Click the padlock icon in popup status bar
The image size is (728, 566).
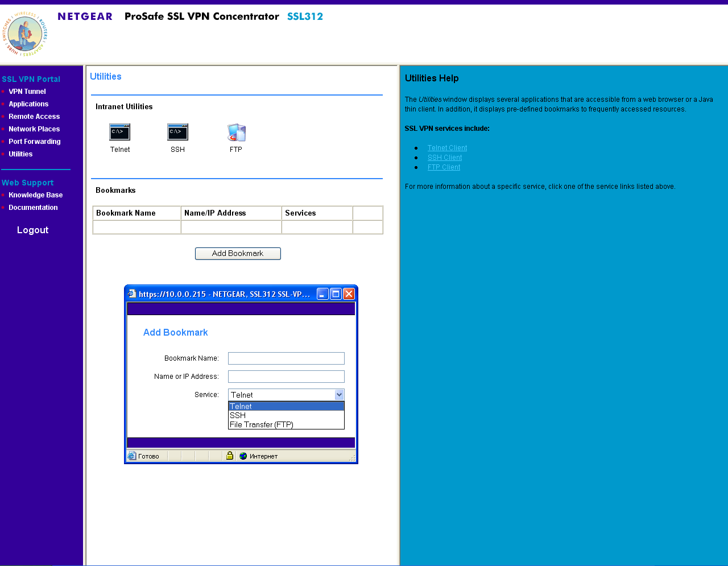(230, 456)
